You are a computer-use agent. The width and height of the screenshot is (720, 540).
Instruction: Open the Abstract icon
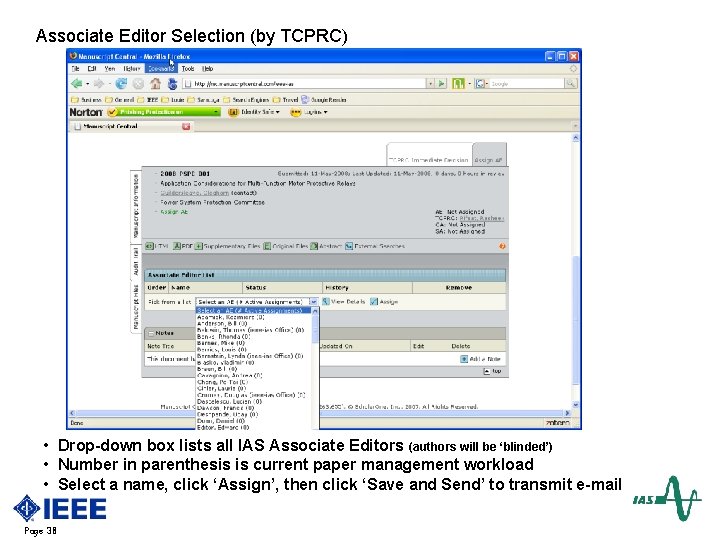pyautogui.click(x=314, y=247)
